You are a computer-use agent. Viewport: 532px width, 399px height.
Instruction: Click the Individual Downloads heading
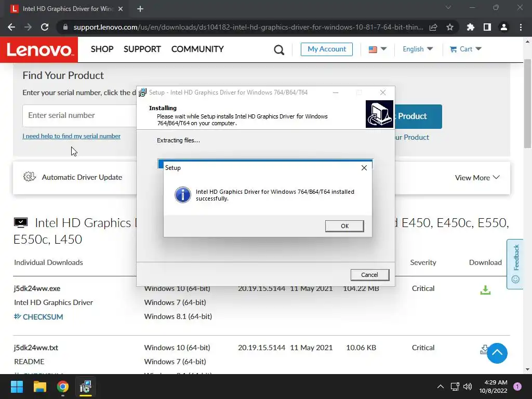pyautogui.click(x=48, y=262)
